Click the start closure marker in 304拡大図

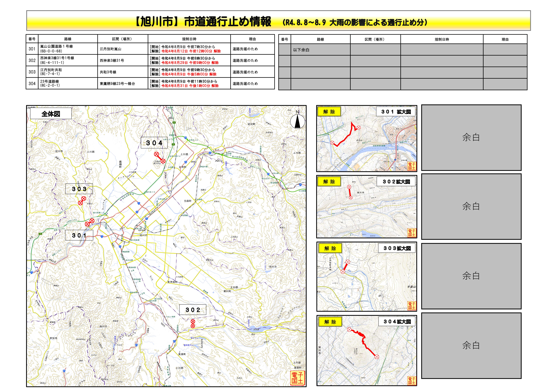coord(349,329)
